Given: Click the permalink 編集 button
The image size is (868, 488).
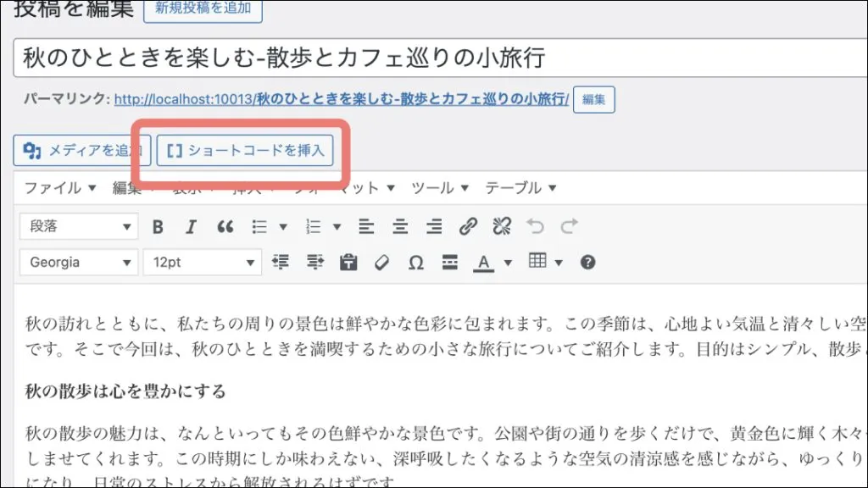Looking at the screenshot, I should pyautogui.click(x=594, y=100).
